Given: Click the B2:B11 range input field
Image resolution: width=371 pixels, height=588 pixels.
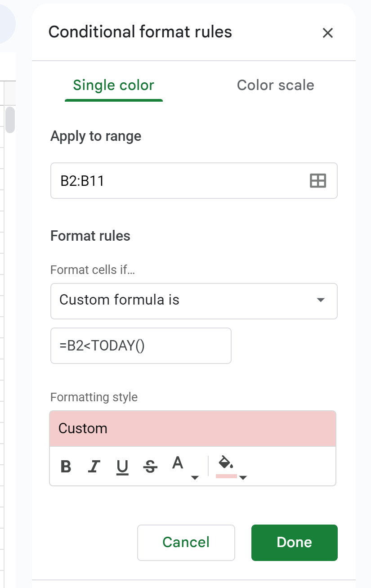Looking at the screenshot, I should click(180, 181).
